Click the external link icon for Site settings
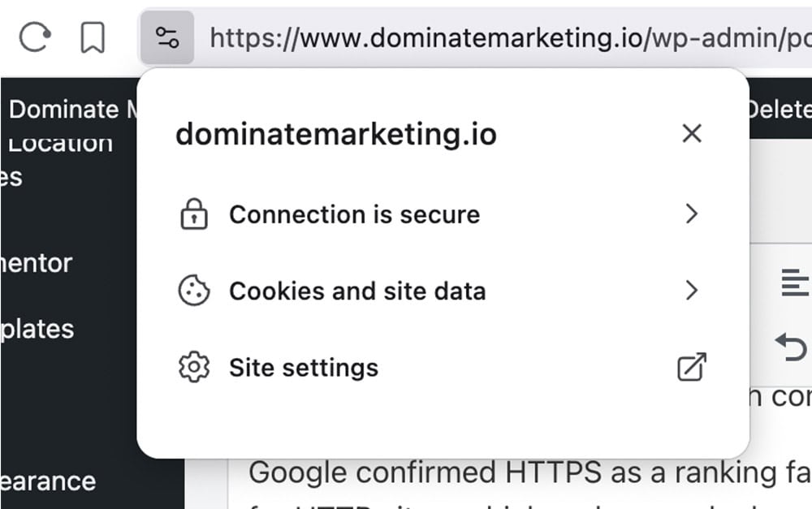The height and width of the screenshot is (509, 812). click(x=691, y=367)
